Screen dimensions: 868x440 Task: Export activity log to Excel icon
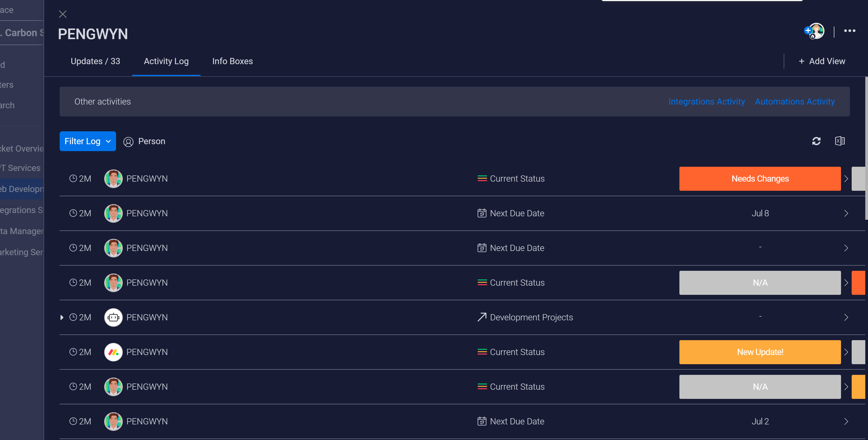point(840,141)
